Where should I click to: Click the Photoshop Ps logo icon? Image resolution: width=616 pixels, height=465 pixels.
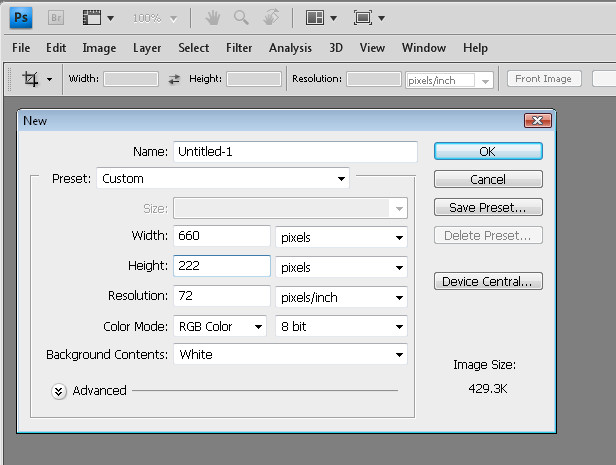(21, 18)
